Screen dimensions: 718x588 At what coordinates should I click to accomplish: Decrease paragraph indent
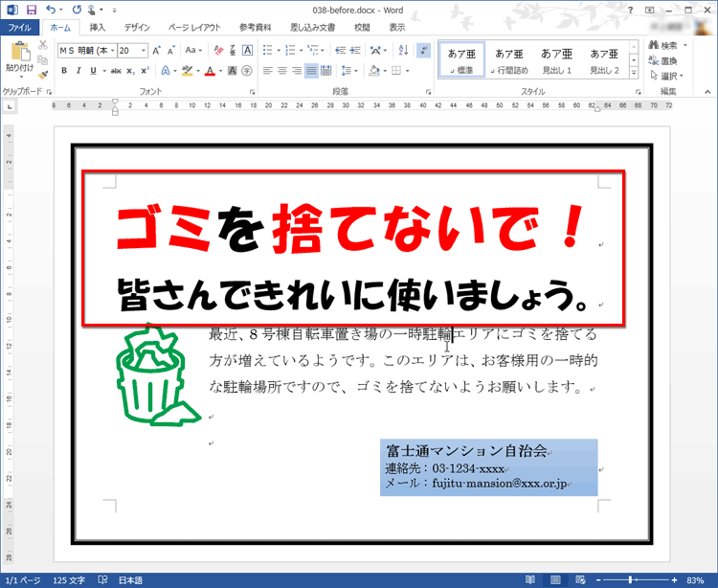pos(340,51)
